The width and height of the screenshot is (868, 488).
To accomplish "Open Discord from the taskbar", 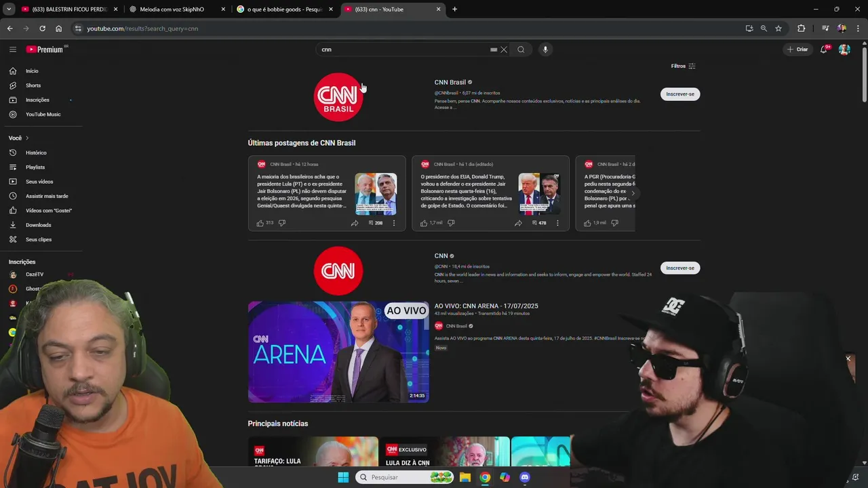I will point(524,477).
